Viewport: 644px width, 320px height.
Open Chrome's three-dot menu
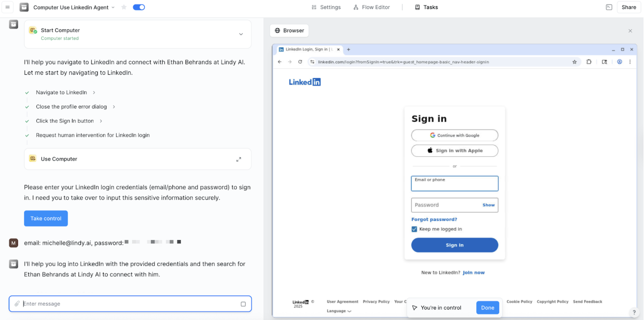click(x=630, y=62)
